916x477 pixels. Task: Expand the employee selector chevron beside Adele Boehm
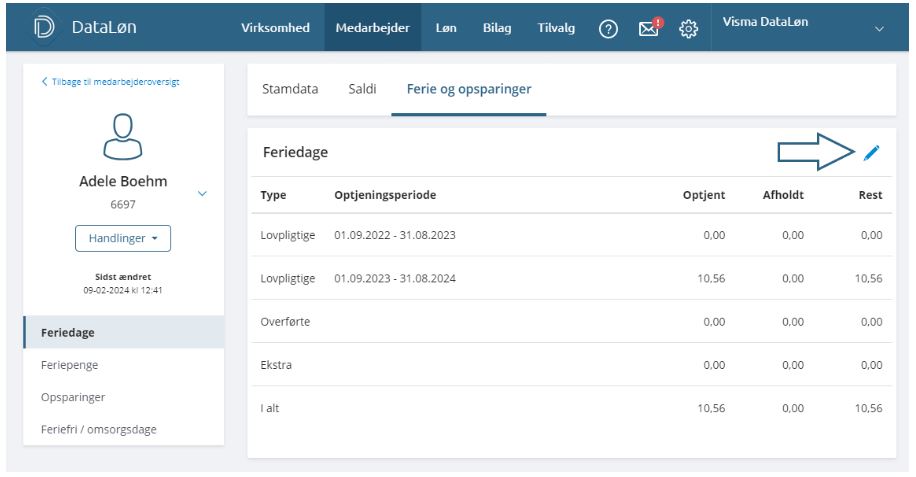tap(202, 193)
